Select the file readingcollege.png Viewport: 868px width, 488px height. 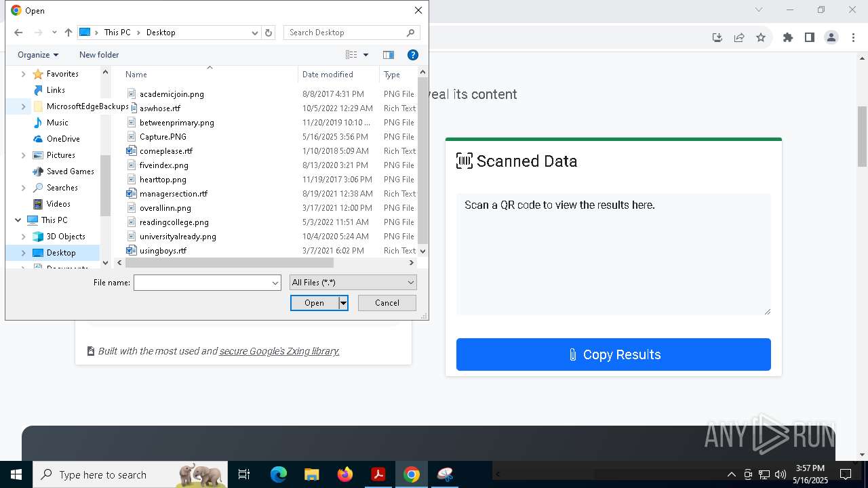tap(174, 222)
